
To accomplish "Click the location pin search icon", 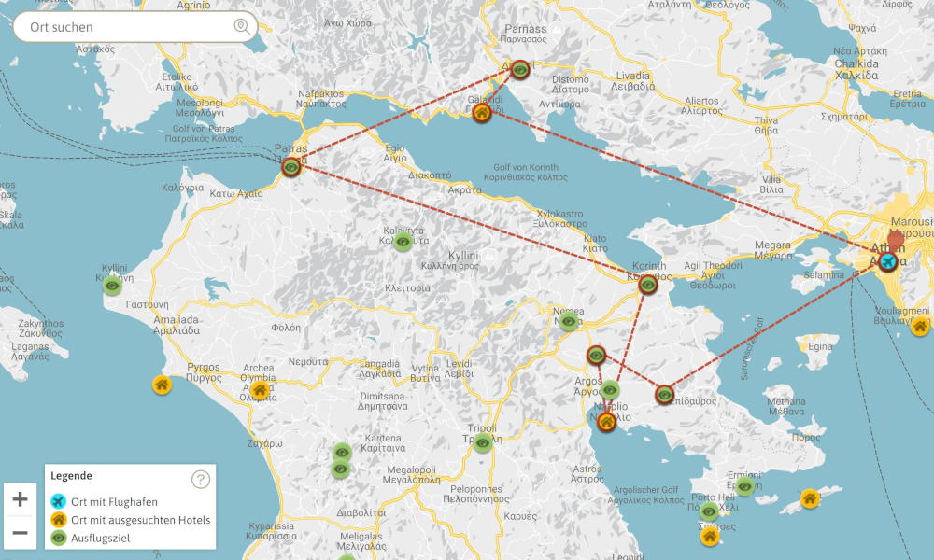I will tap(242, 27).
